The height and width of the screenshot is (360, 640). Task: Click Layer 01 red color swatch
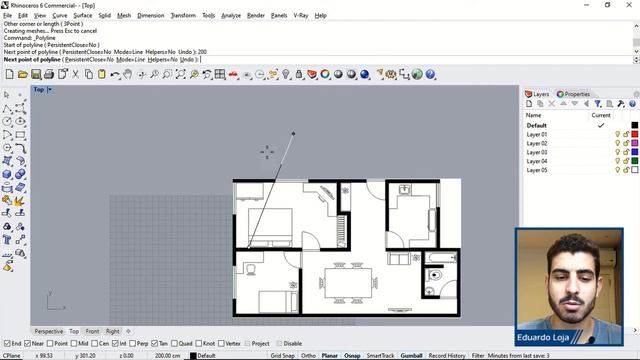(x=635, y=134)
